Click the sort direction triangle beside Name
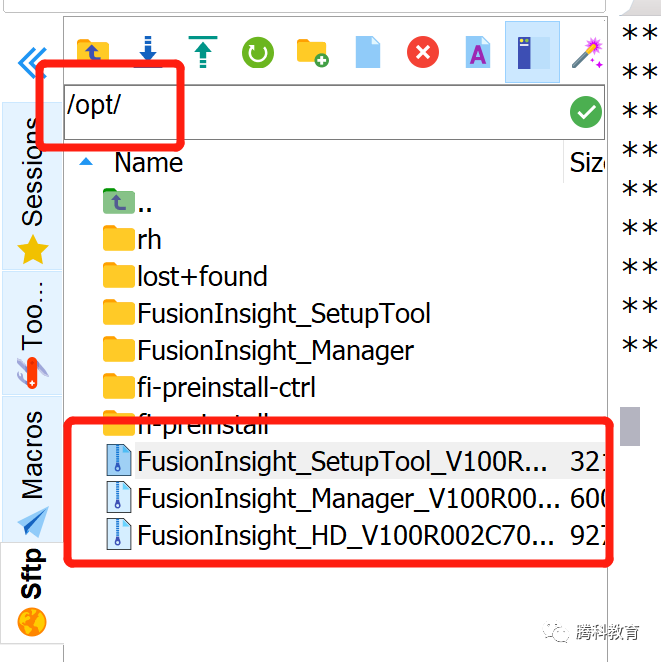 click(x=86, y=161)
